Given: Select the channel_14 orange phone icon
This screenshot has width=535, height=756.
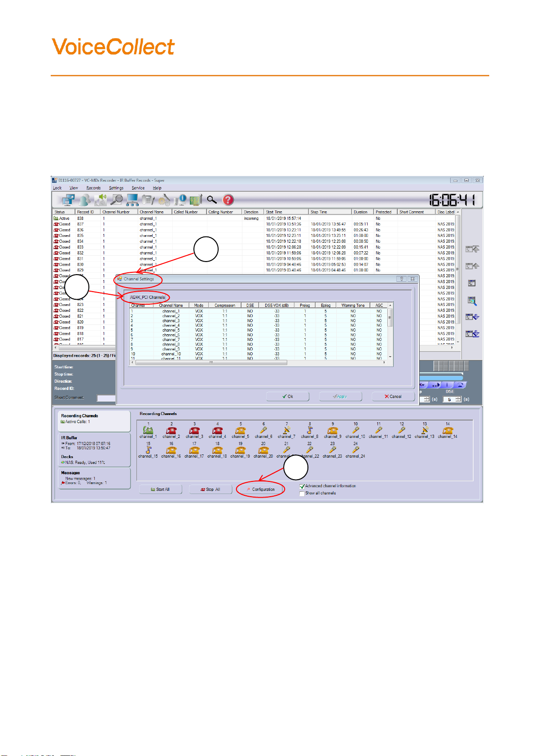Looking at the screenshot, I should point(448,430).
